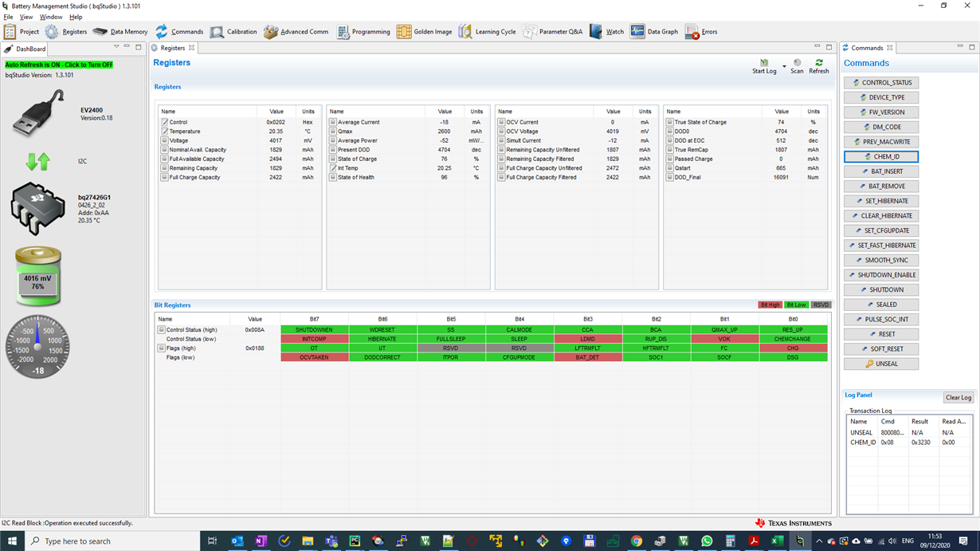The height and width of the screenshot is (551, 980).
Task: Click the EV2400 USB adapter image
Action: (x=38, y=113)
